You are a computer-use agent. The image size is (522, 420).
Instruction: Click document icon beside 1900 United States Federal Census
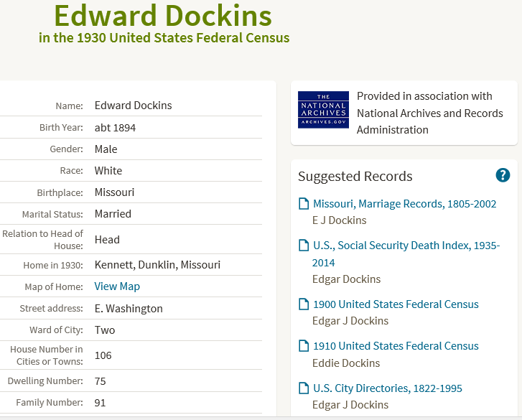(304, 304)
